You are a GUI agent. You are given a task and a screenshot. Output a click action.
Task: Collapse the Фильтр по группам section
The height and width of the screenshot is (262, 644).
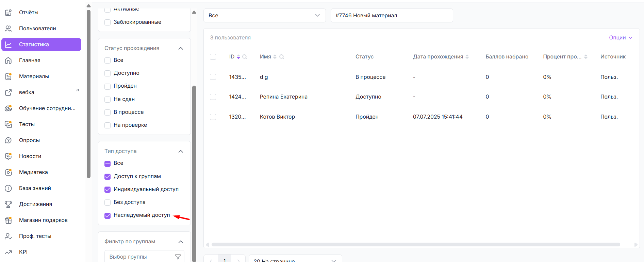181,242
